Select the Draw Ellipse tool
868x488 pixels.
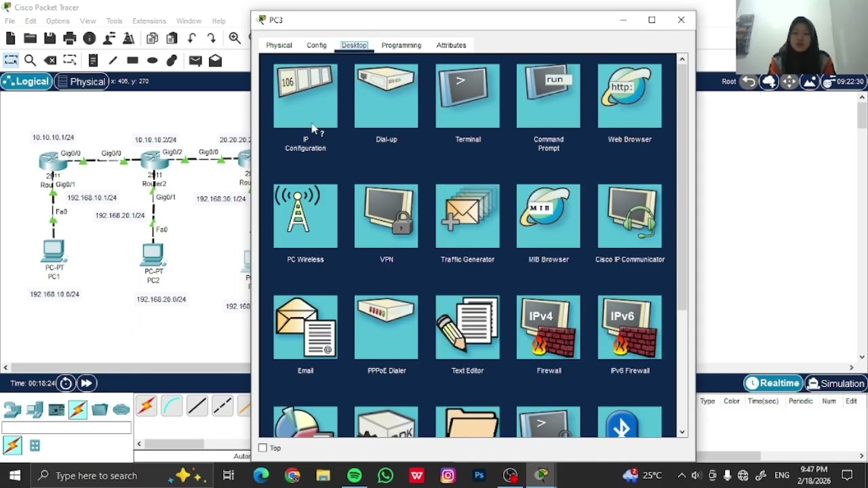[153, 60]
